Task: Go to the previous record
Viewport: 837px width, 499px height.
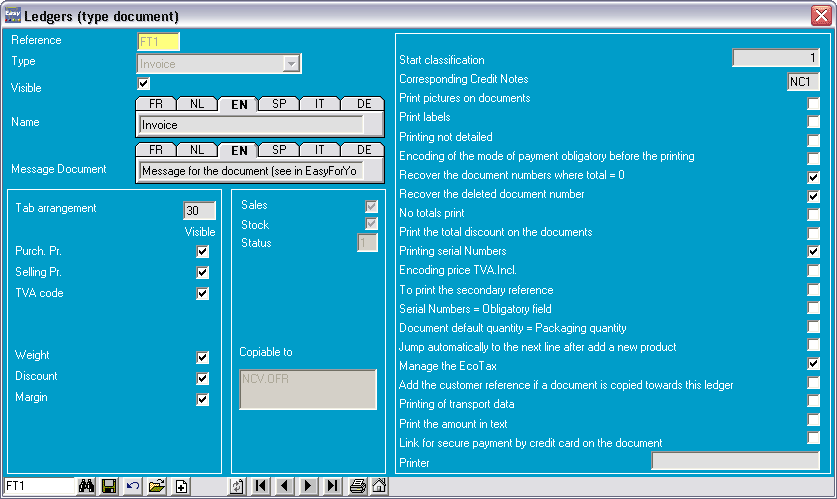Action: (x=284, y=487)
